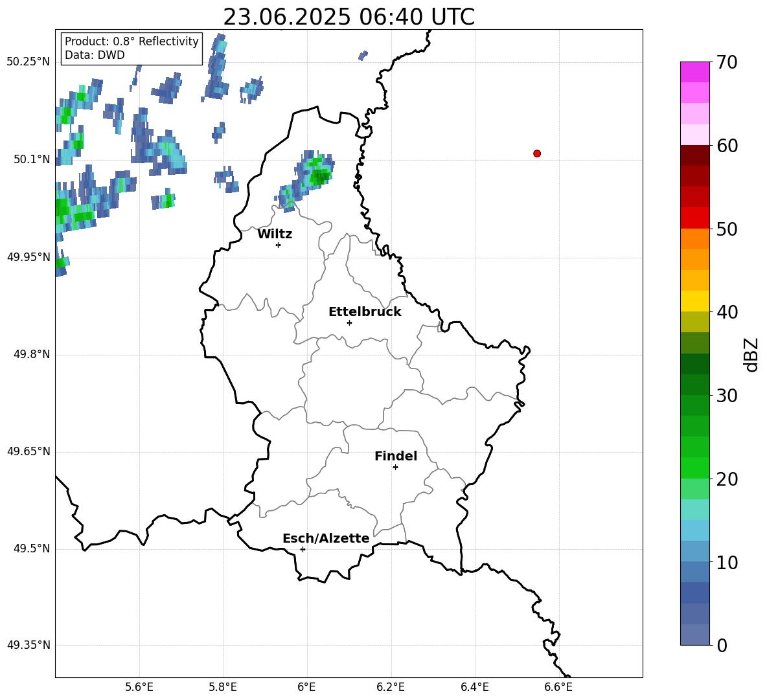Pick the light blue swatch above 10 dBZ
The height and width of the screenshot is (700, 767).
tap(694, 551)
